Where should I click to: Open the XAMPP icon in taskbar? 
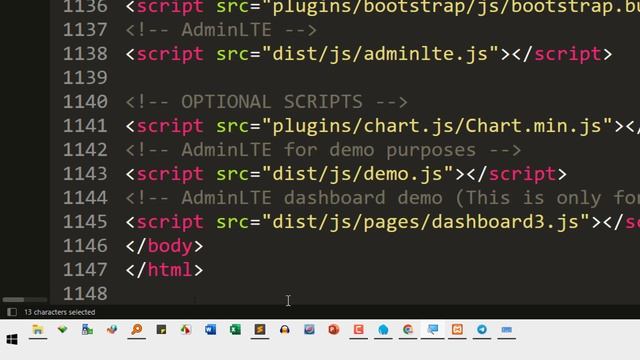tap(457, 330)
